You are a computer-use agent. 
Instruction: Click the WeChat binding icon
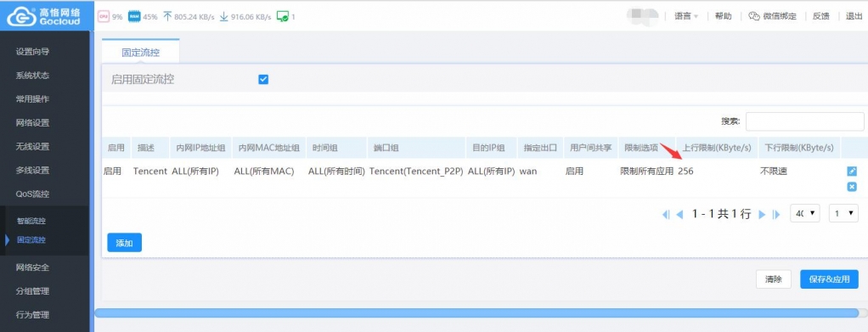(754, 16)
